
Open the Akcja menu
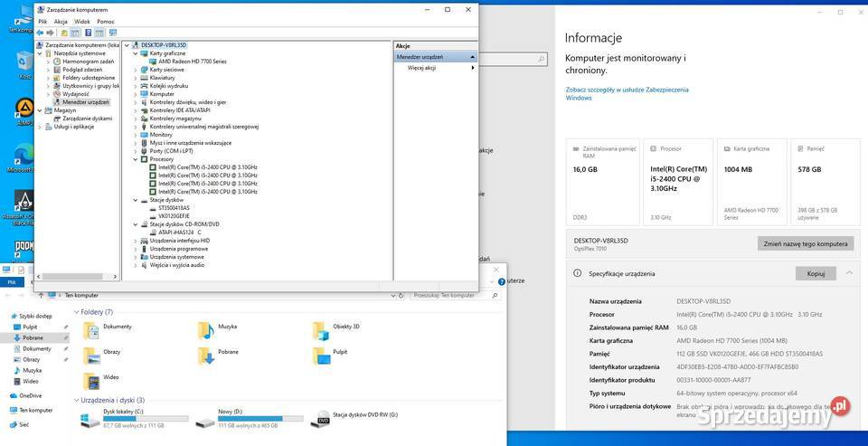tap(61, 21)
